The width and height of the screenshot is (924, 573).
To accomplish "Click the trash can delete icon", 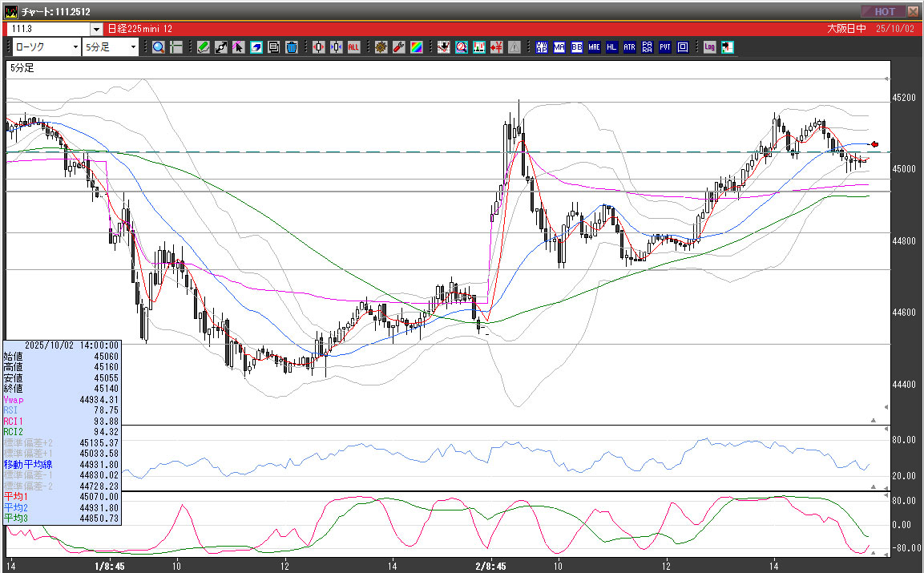I will pos(292,47).
